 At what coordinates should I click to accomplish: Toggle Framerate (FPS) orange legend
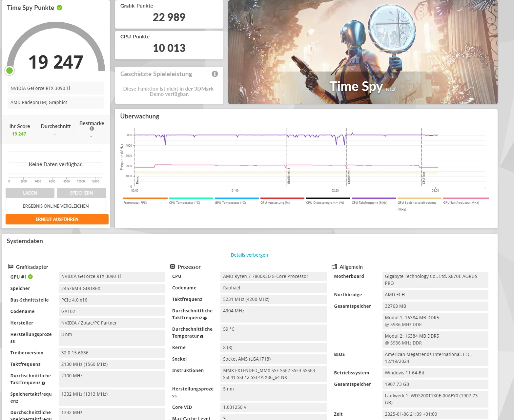(x=145, y=201)
